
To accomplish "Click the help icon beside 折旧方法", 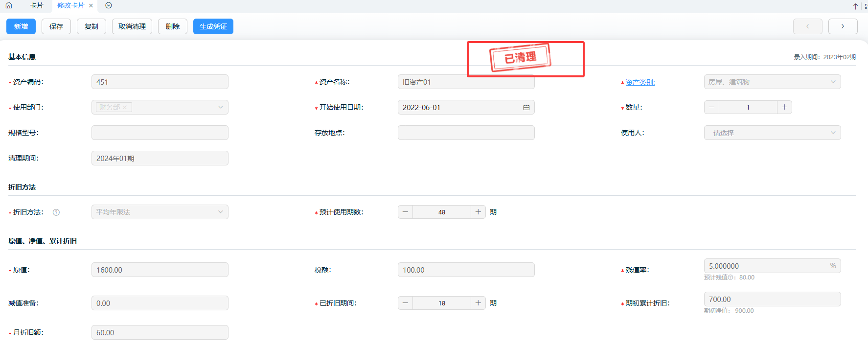I will coord(56,212).
